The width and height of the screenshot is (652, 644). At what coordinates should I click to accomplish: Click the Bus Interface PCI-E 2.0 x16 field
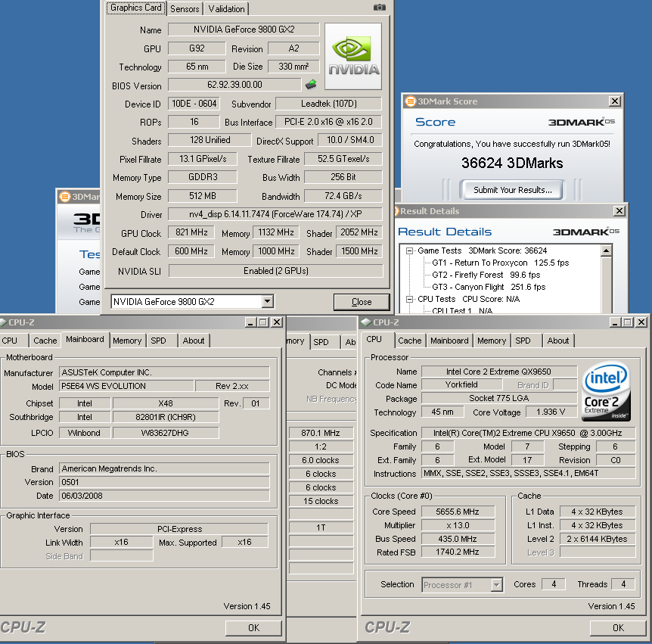[x=328, y=122]
